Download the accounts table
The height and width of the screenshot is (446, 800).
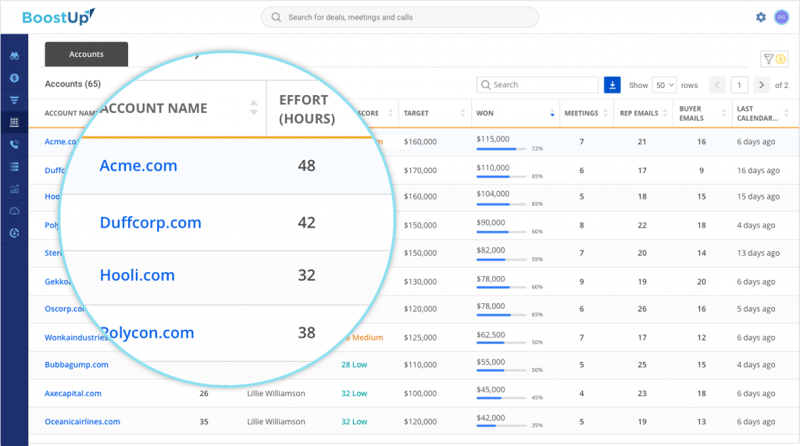(612, 85)
